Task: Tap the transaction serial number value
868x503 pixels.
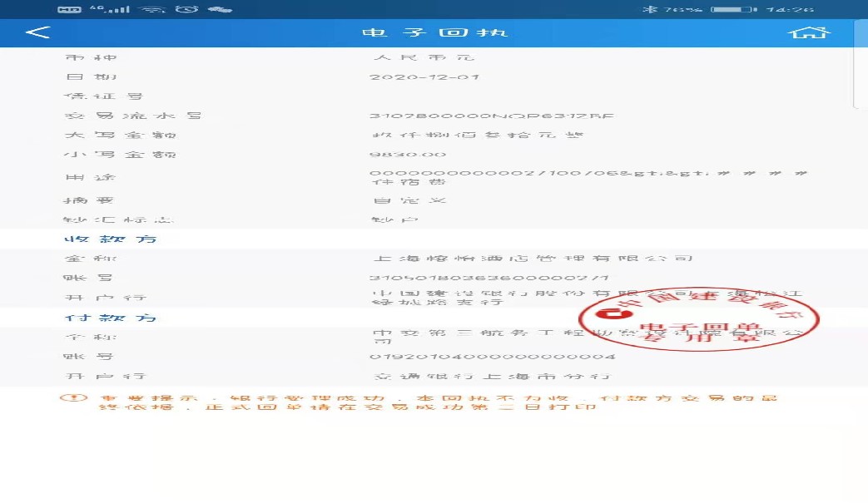Action: 491,116
